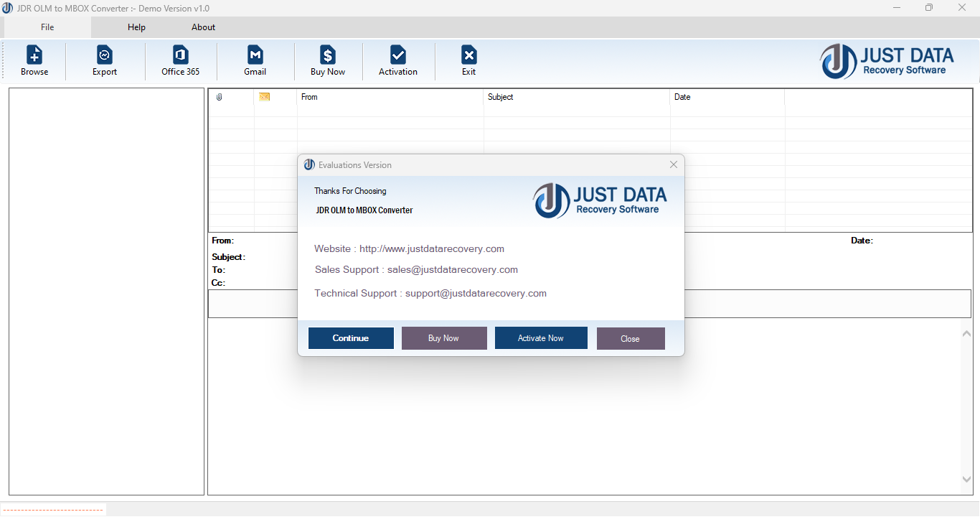The image size is (980, 517).
Task: Click the Browse toolbar icon
Action: point(34,60)
